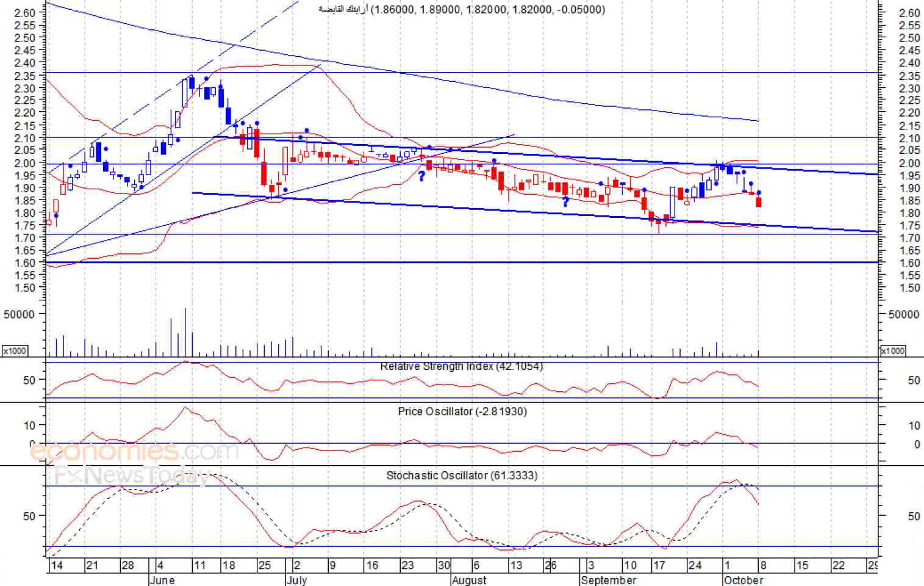924x586 pixels.
Task: Select the 1.60 label on left price axis
Action: [x=24, y=262]
